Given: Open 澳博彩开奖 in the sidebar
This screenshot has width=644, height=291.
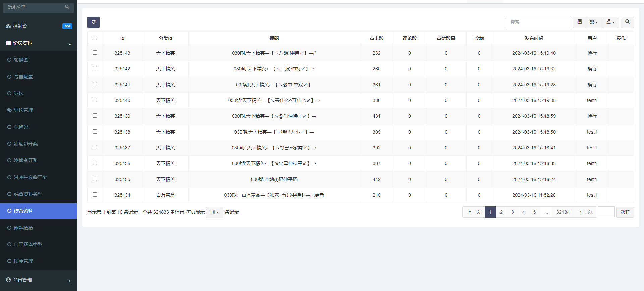Looking at the screenshot, I should [x=39, y=160].
